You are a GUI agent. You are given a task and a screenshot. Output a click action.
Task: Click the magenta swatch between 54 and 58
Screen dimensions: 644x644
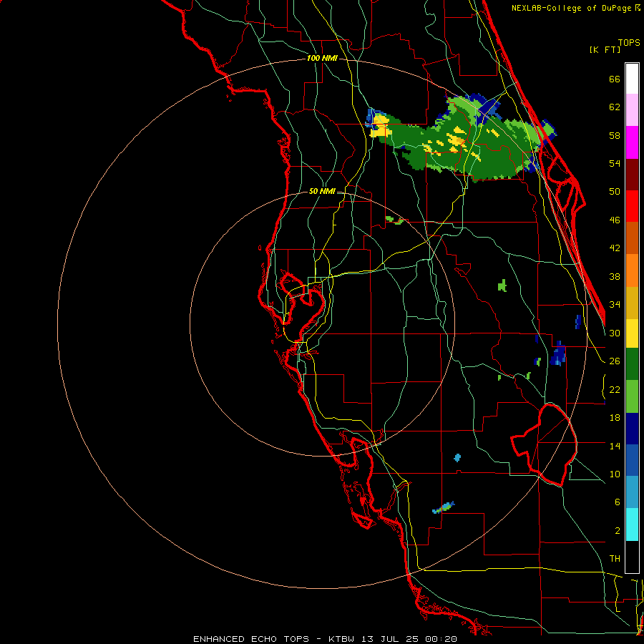coord(632,142)
